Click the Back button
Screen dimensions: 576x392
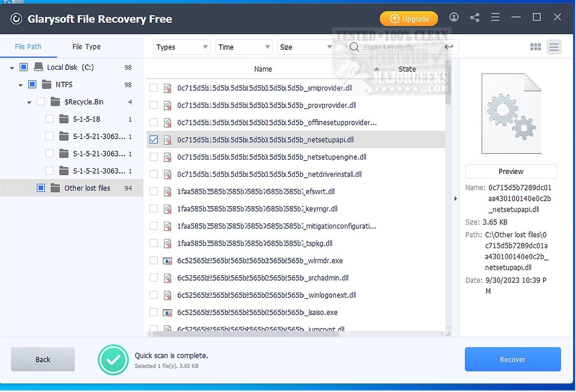click(43, 359)
